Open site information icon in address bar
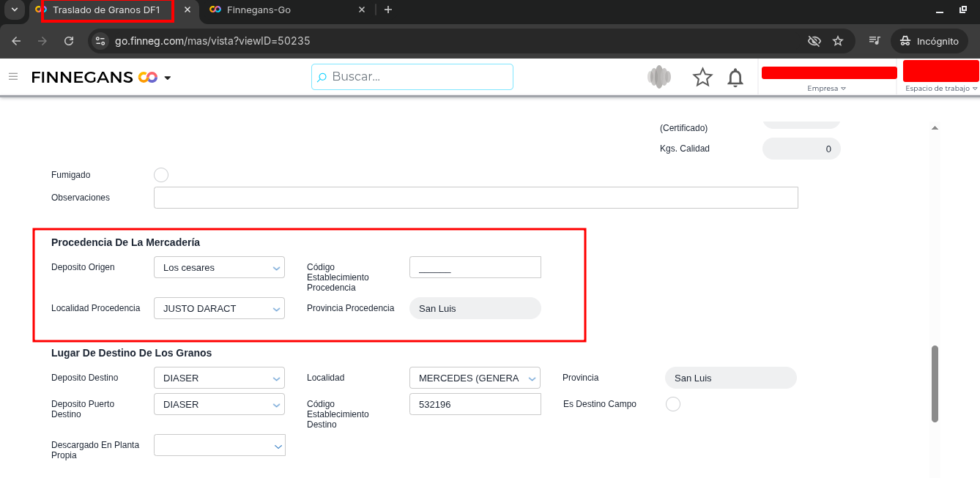 tap(101, 41)
